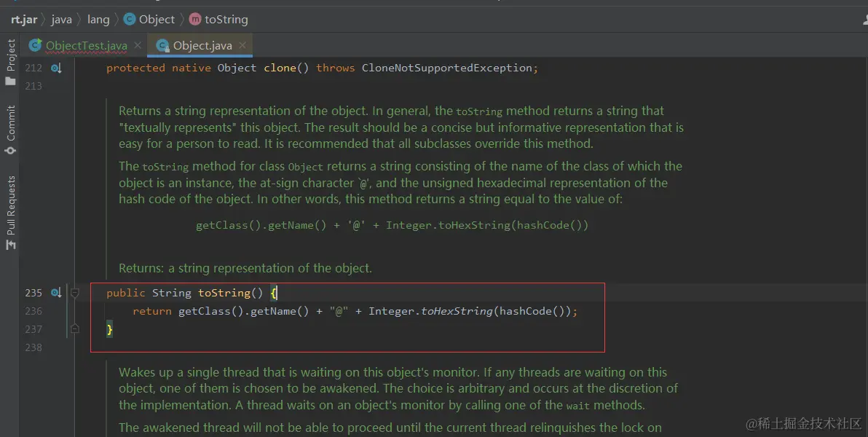
Task: Click the getClass() call on line 236
Action: [x=211, y=311]
